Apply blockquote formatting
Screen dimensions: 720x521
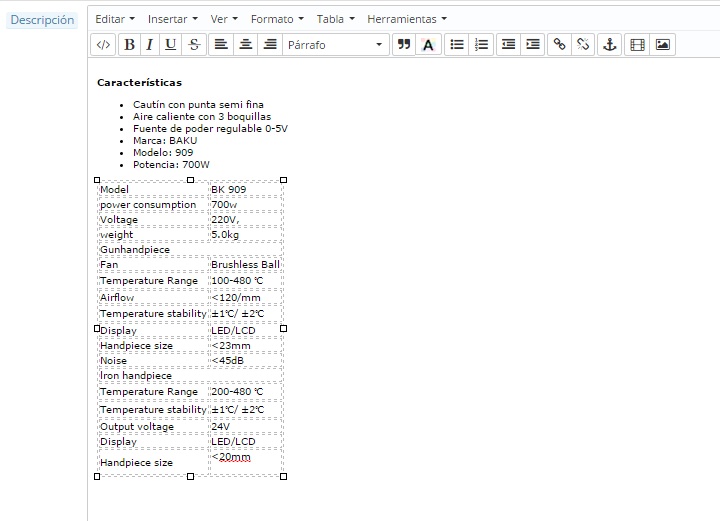(404, 45)
